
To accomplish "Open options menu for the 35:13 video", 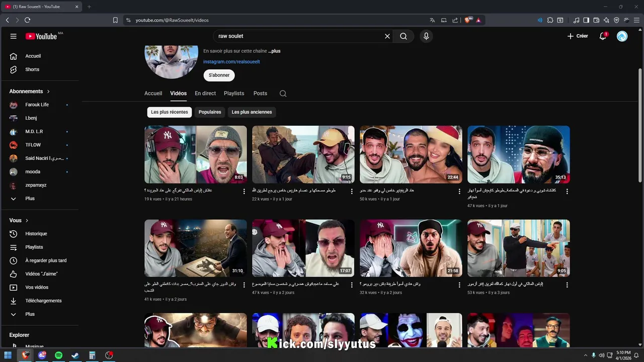I will coord(567,192).
